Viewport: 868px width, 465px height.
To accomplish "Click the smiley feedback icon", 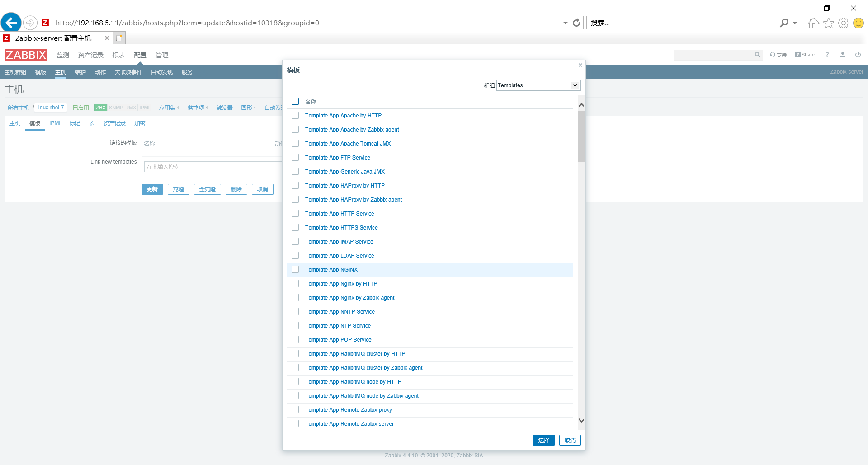I will click(x=858, y=23).
